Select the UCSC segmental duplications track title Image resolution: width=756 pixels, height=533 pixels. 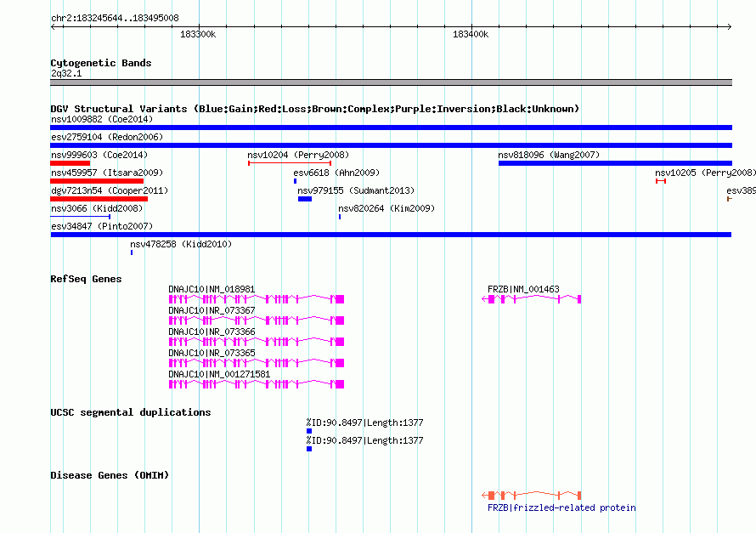pyautogui.click(x=131, y=412)
